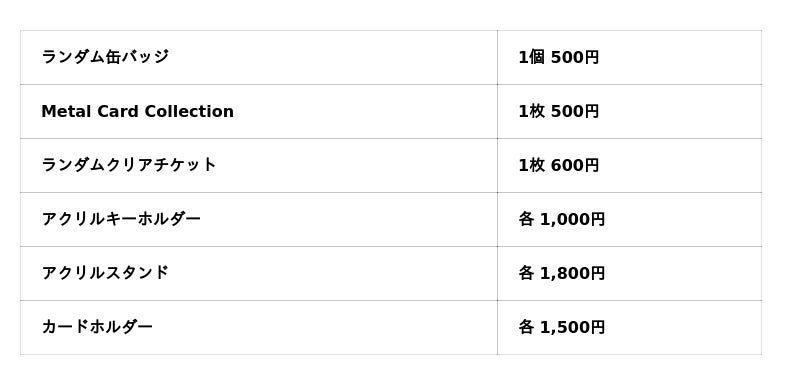The width and height of the screenshot is (800, 385).
Task: Click the 600円 amount text
Action: (575, 166)
